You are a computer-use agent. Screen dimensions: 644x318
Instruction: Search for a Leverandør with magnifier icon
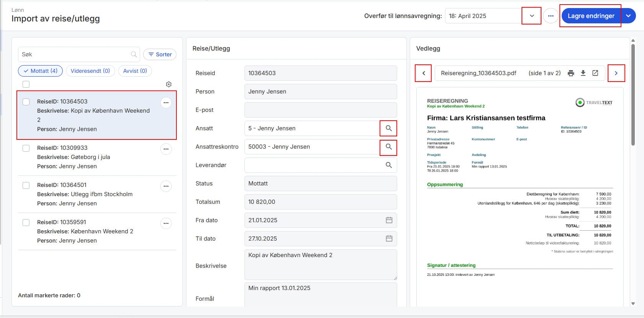point(388,165)
